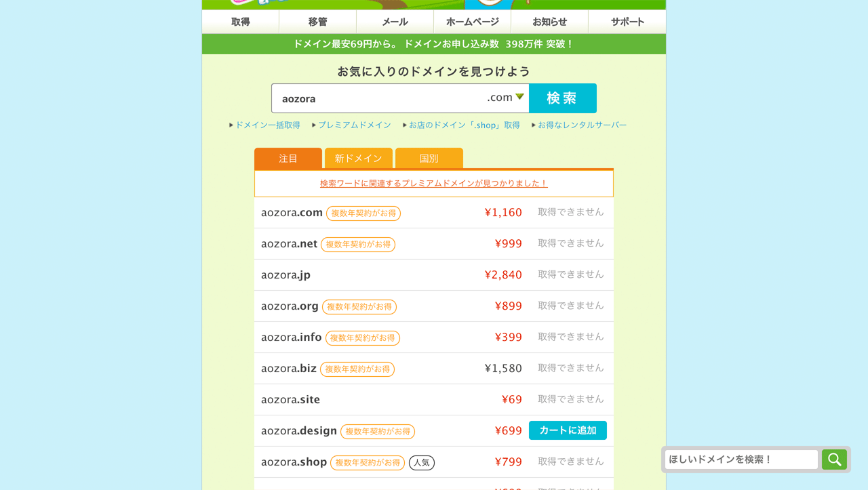Click the aozora.biz domain name
Image resolution: width=868 pixels, height=490 pixels.
click(289, 369)
